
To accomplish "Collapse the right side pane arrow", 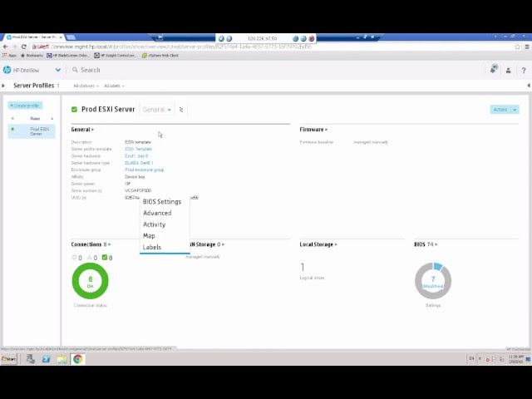I will [529, 86].
